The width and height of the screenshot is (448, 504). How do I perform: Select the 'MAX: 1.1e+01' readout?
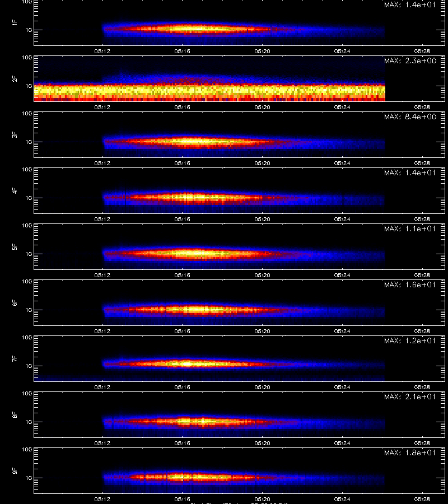(410, 229)
